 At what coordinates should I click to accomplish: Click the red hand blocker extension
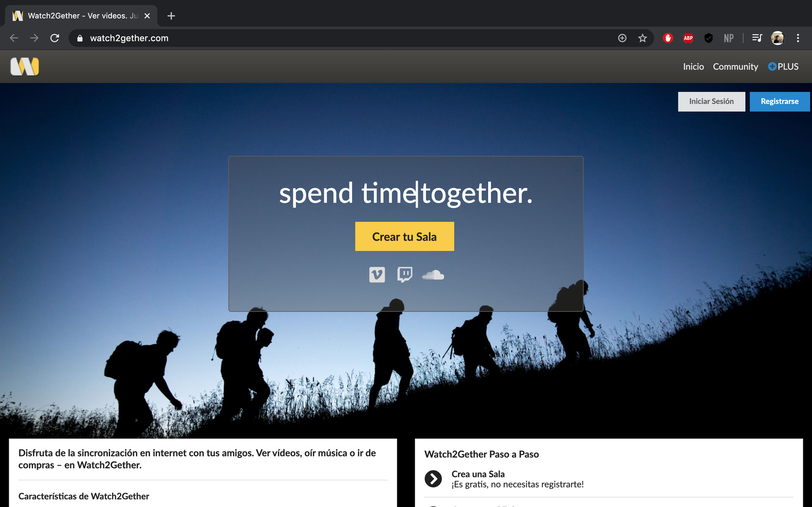pyautogui.click(x=668, y=38)
